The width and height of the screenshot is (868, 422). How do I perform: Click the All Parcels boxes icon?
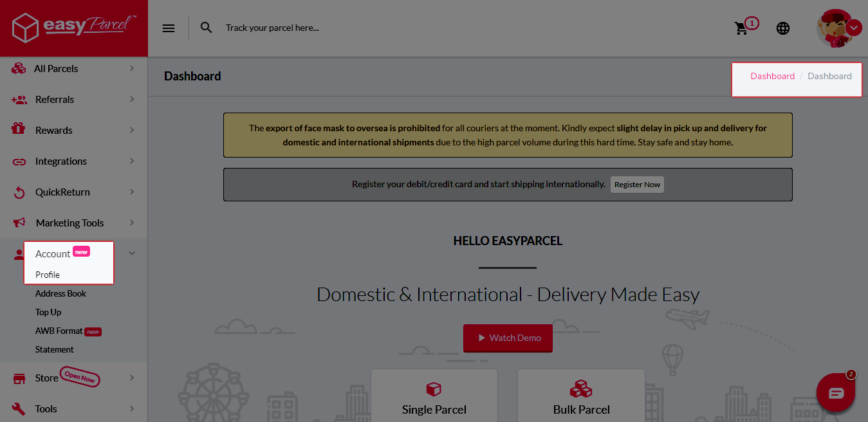(x=19, y=68)
